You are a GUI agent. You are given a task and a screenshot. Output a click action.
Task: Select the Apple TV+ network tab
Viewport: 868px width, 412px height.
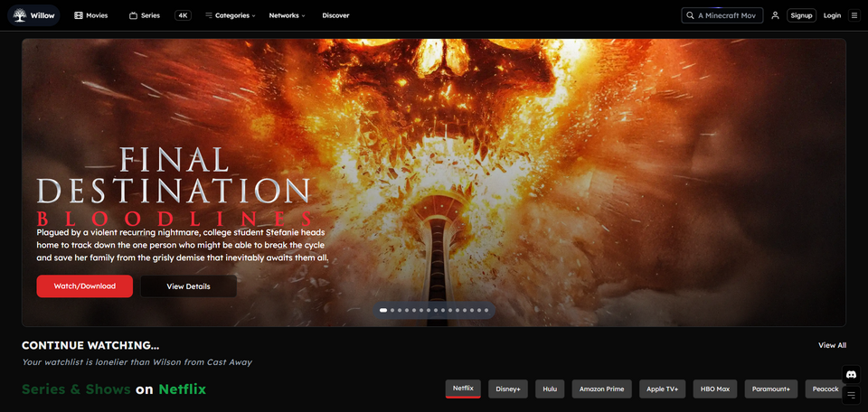coord(662,389)
